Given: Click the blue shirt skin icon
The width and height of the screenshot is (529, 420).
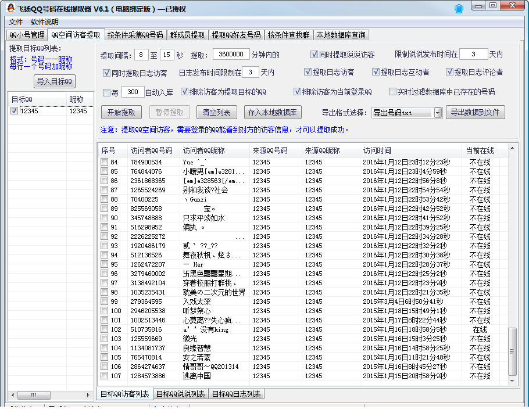Looking at the screenshot, I should [x=459, y=9].
